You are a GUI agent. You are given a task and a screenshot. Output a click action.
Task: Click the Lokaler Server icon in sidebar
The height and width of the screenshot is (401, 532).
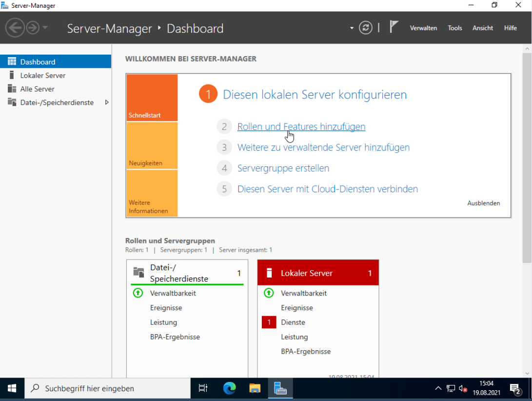point(12,75)
